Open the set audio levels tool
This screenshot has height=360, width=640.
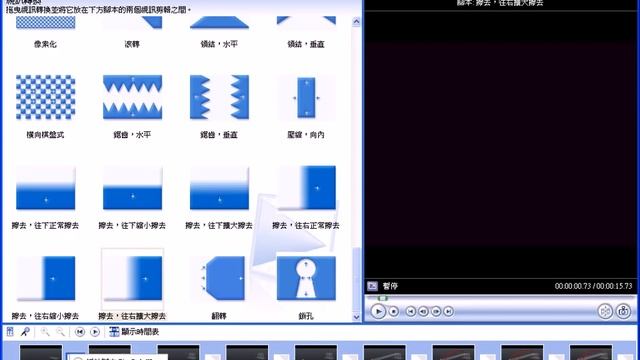(10, 332)
